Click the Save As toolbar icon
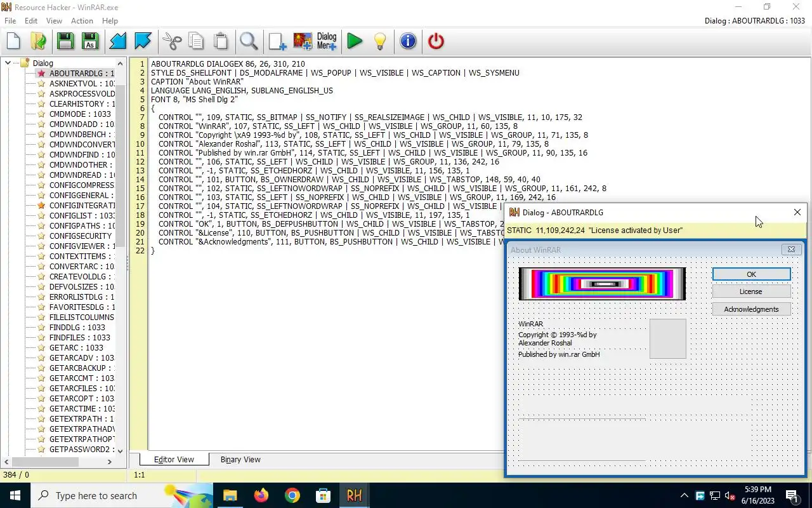812x508 pixels. [x=90, y=41]
